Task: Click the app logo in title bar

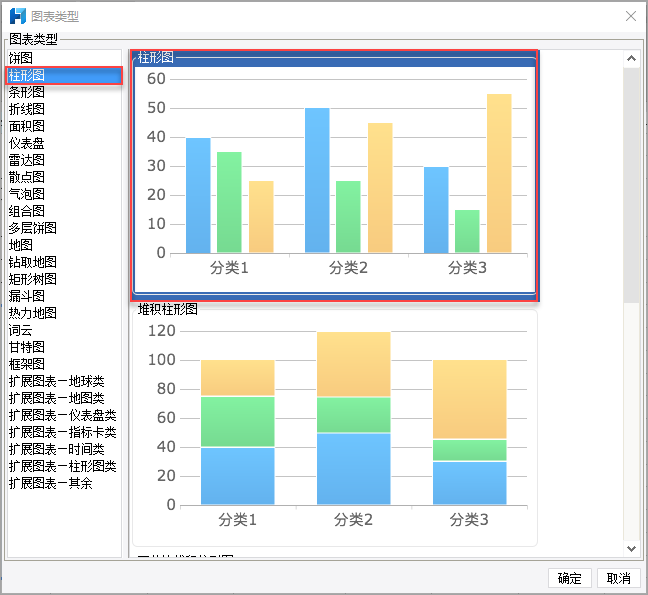Action: pyautogui.click(x=18, y=16)
